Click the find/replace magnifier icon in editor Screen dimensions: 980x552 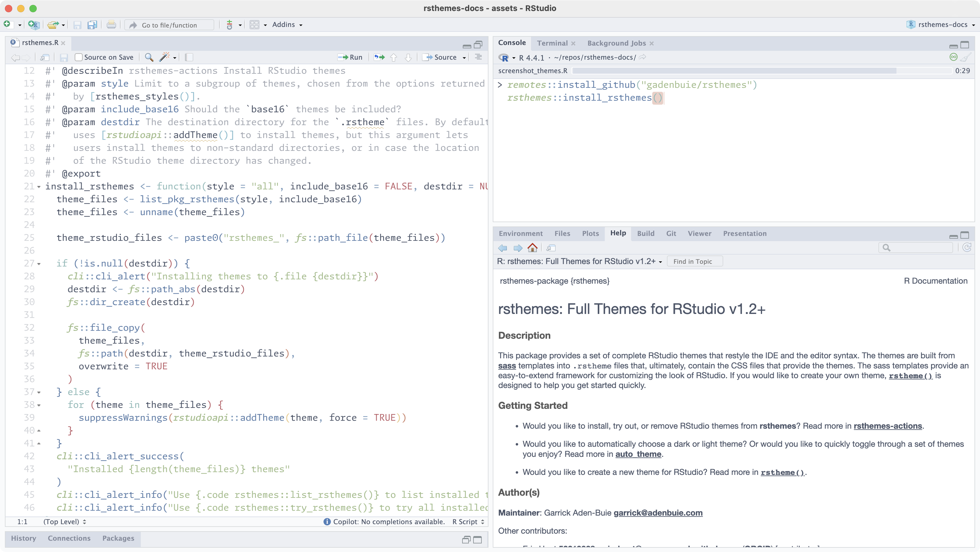click(149, 58)
